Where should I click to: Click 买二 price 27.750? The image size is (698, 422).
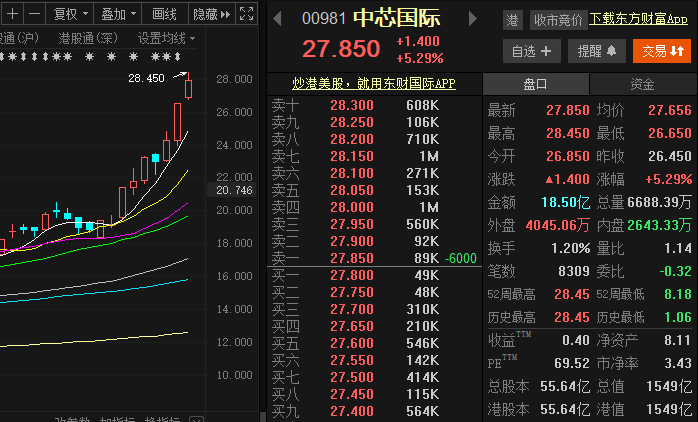tap(352, 292)
